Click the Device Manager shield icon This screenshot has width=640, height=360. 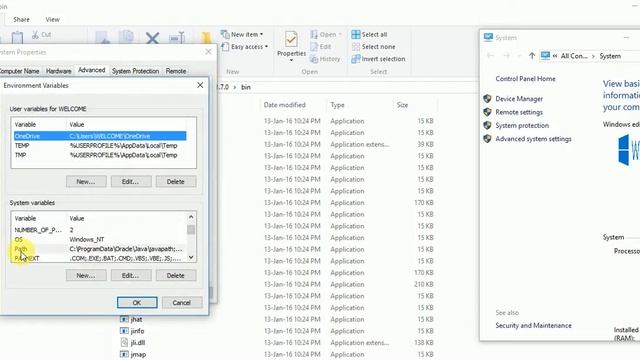coord(487,98)
